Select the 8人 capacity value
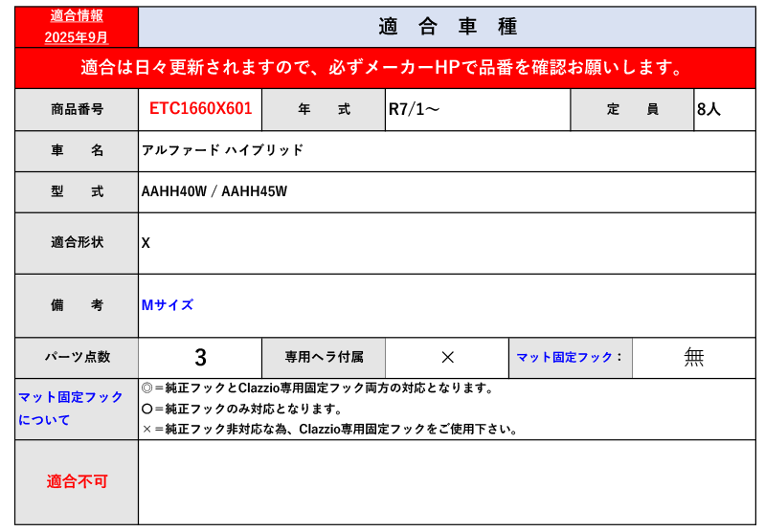 pos(709,109)
